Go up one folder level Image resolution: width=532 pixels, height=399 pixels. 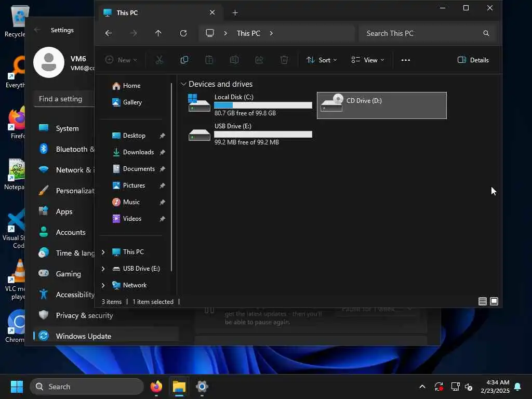[x=158, y=33]
